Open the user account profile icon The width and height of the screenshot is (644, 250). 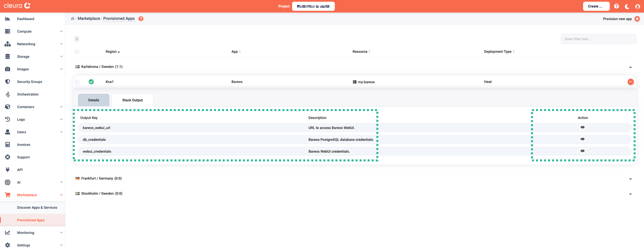637,6
